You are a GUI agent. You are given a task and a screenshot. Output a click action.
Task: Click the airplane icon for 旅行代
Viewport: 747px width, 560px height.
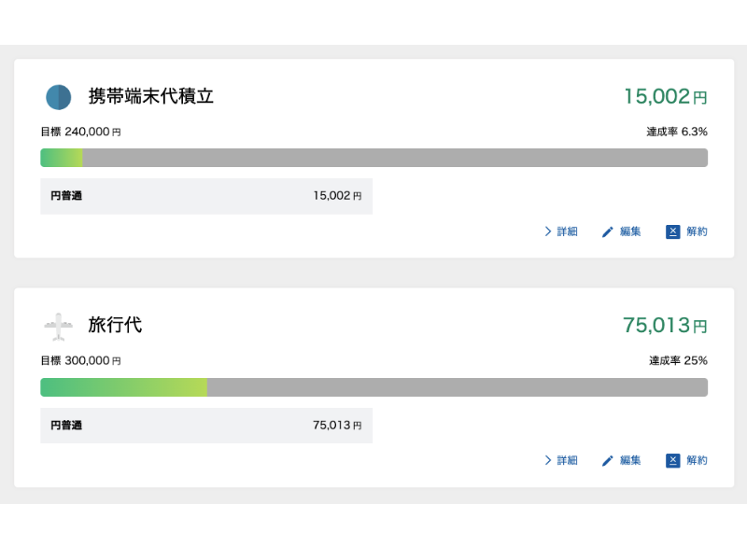pyautogui.click(x=58, y=327)
